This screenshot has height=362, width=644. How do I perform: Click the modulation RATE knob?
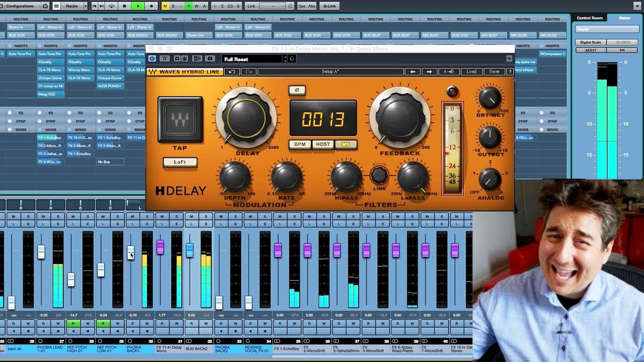coord(287,177)
